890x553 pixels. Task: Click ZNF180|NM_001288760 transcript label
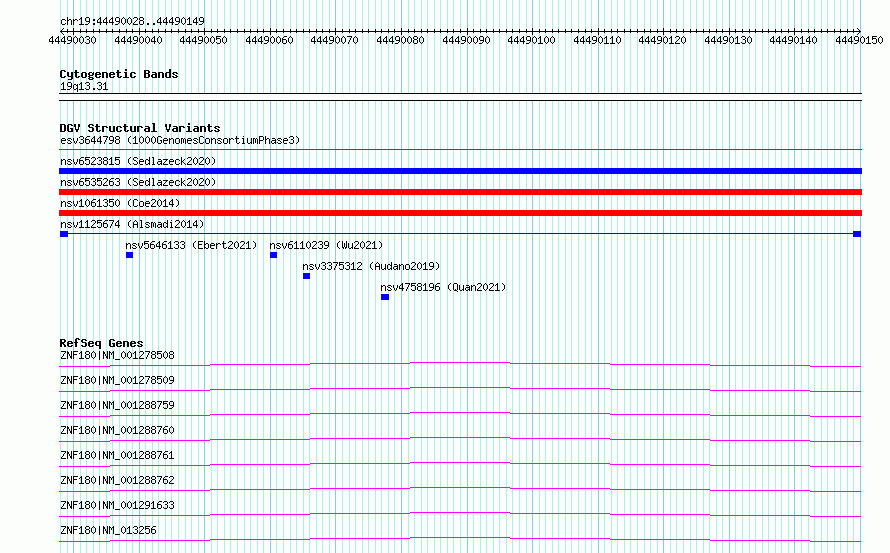click(x=117, y=430)
